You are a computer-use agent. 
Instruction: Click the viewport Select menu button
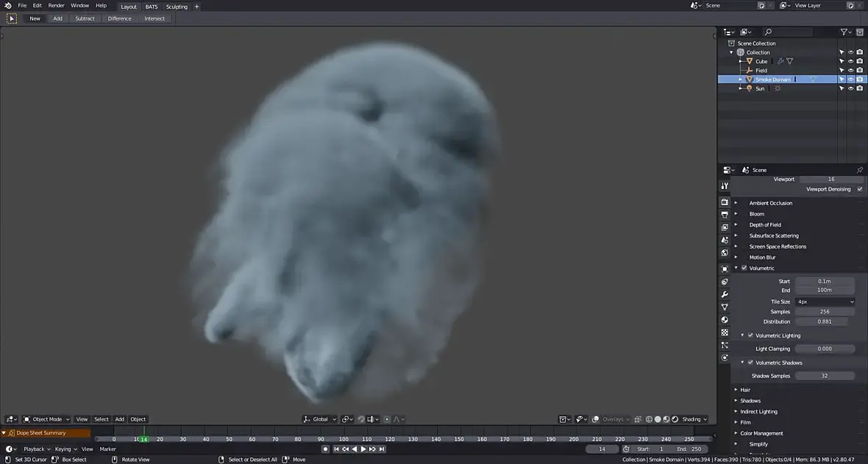[x=102, y=419]
